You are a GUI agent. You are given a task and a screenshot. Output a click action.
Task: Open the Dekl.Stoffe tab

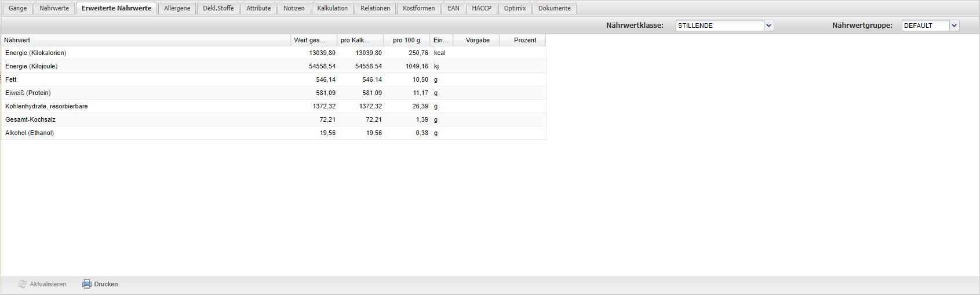(218, 8)
